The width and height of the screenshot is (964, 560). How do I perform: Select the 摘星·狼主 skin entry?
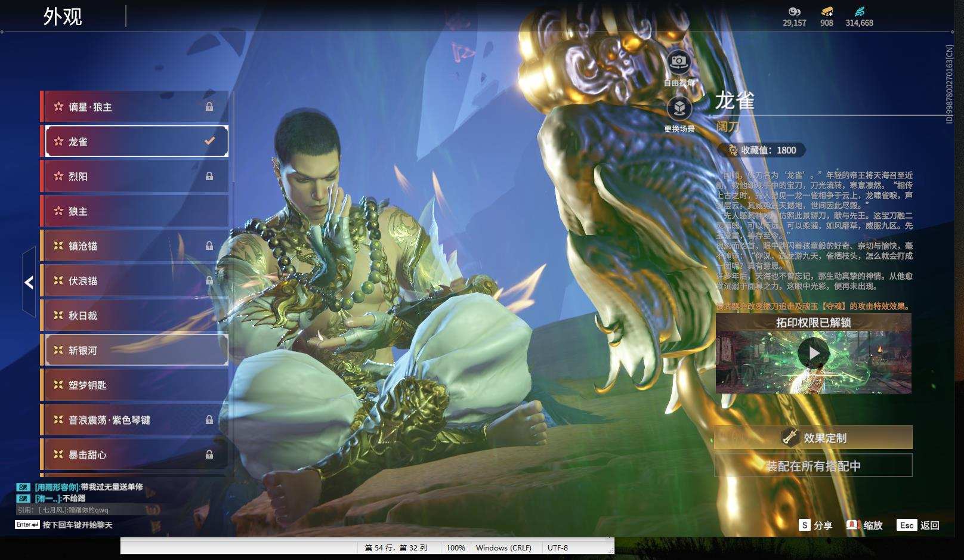[135, 107]
